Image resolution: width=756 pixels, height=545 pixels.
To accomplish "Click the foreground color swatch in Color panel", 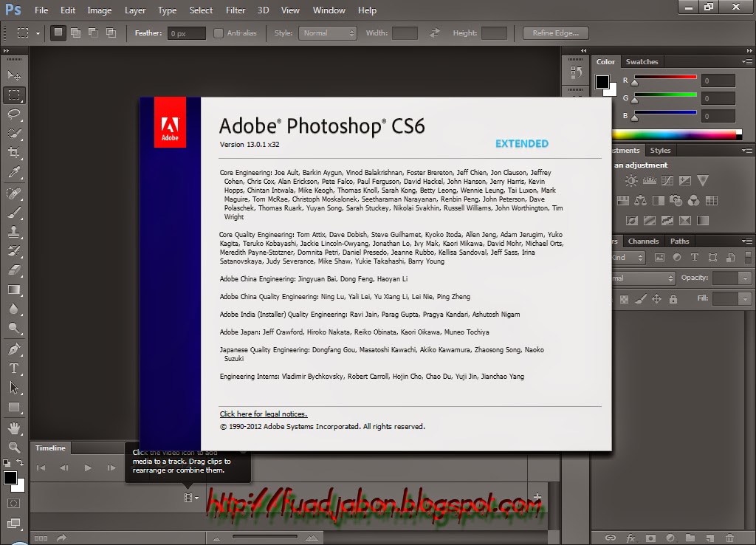I will 602,82.
